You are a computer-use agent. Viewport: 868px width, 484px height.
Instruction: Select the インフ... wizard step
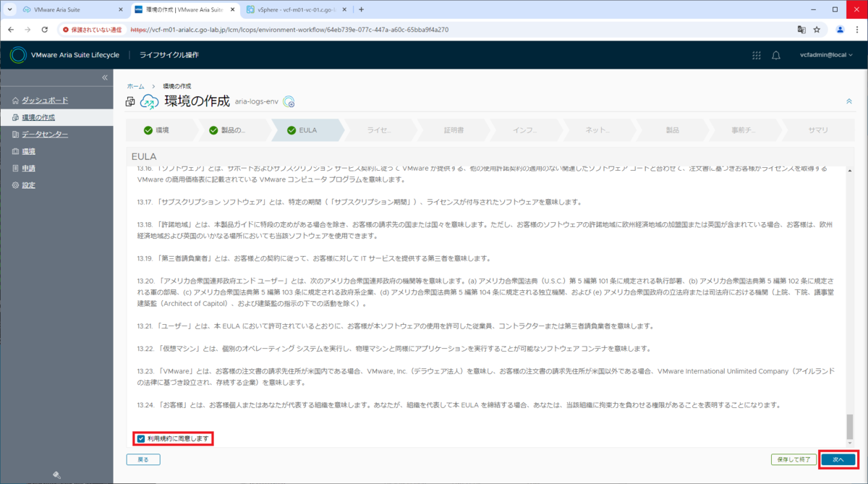click(x=524, y=130)
